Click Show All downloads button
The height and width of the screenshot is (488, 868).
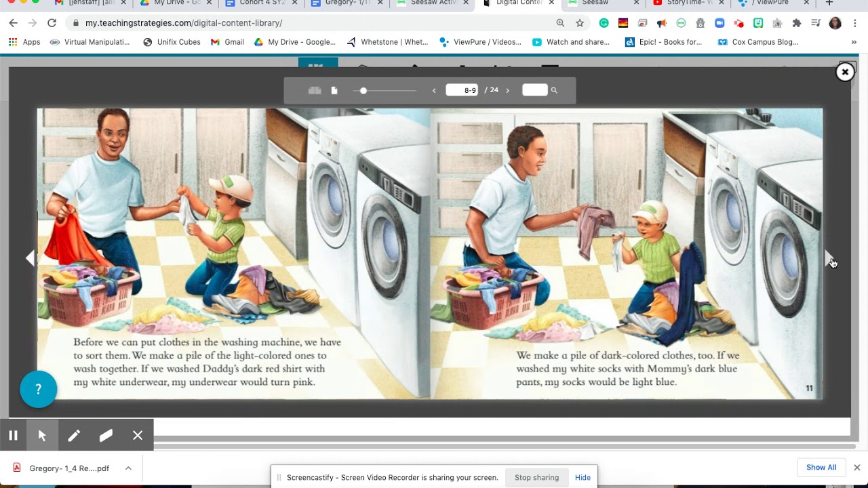click(x=821, y=467)
